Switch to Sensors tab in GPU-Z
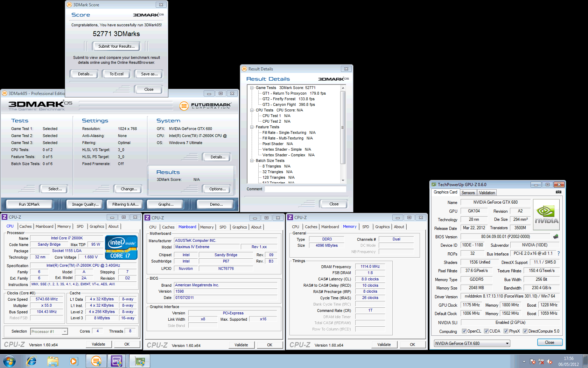Screen dimensions: 588x368 468,193
